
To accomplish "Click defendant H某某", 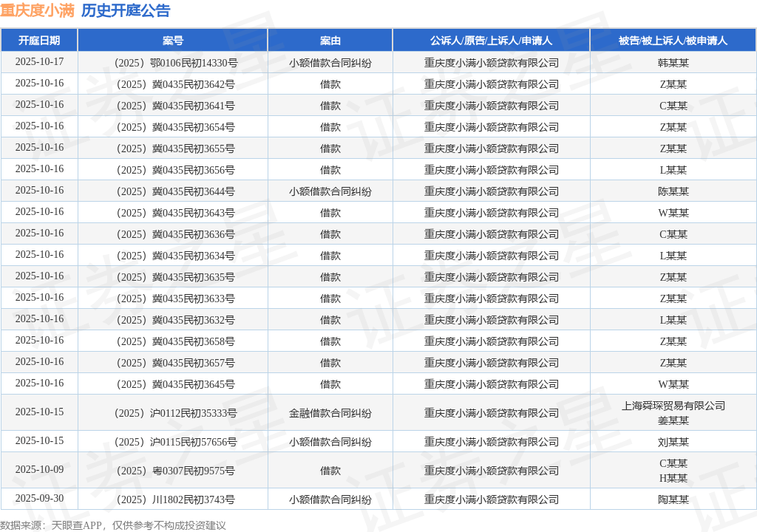I will tap(673, 478).
